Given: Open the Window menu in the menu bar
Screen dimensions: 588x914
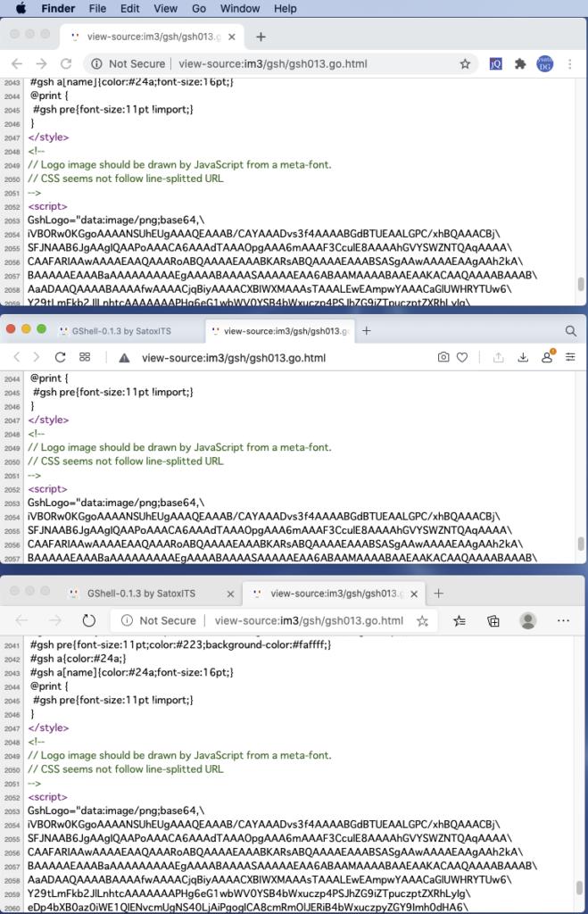Looking at the screenshot, I should tap(238, 8).
